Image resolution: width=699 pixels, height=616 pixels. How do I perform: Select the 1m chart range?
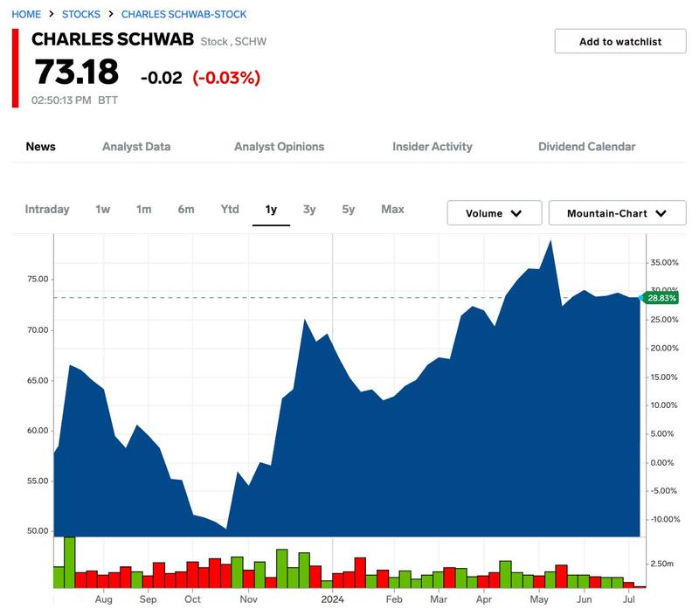click(143, 210)
